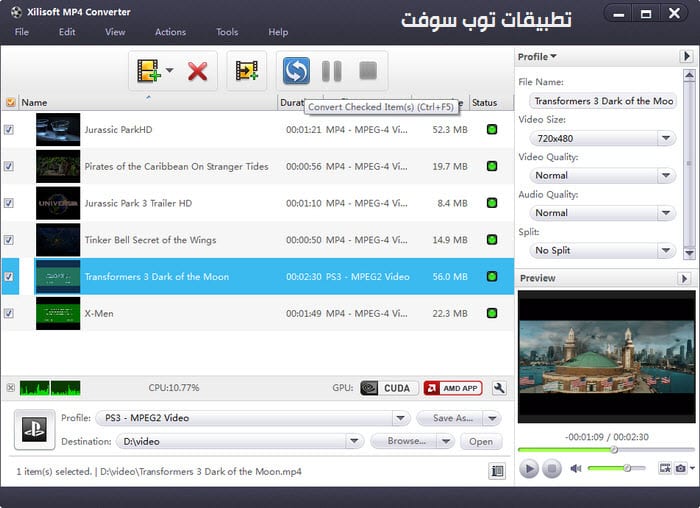Select the Tinker Bell Secret of the Wings row
This screenshot has width=700, height=508.
(x=258, y=240)
